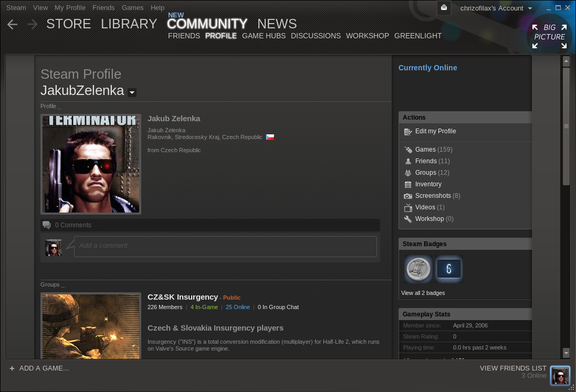576x392 pixels.
Task: Open the silver Steam badge
Action: 418,269
